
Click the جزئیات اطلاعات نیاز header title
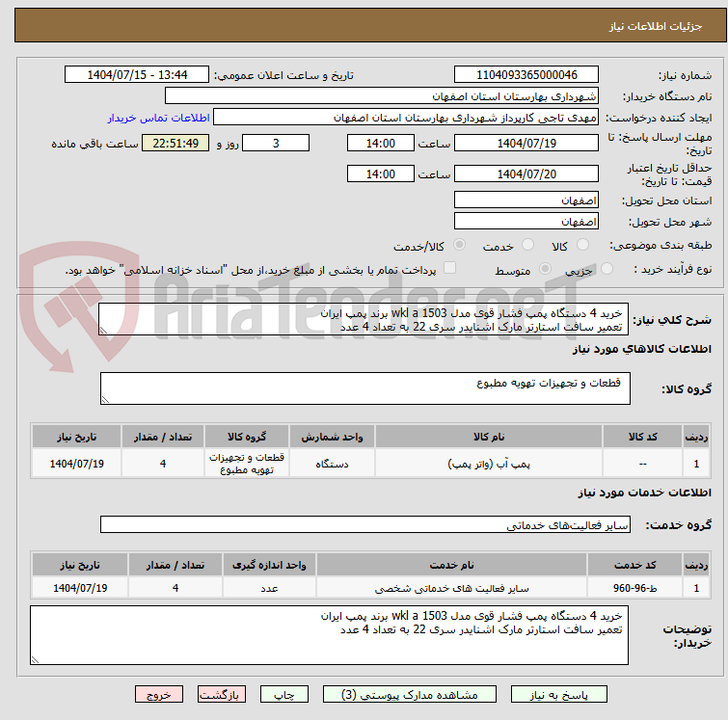655,26
